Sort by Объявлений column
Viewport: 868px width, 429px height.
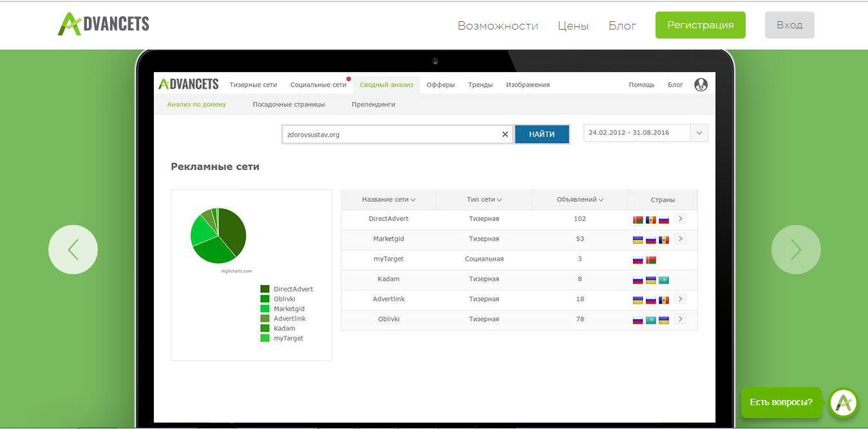[x=580, y=200]
